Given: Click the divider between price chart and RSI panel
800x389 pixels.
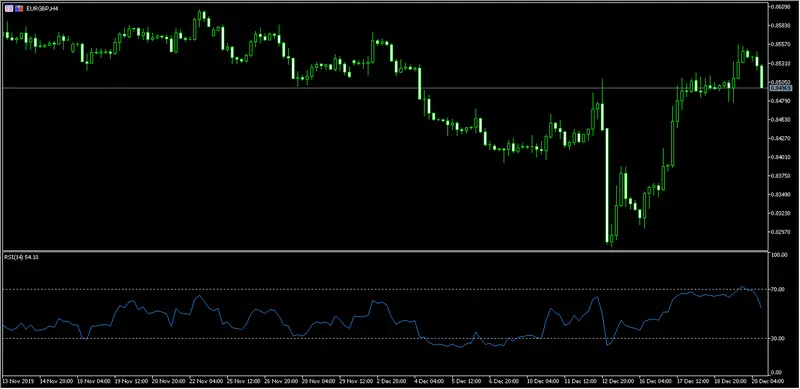Looking at the screenshot, I should 385,251.
